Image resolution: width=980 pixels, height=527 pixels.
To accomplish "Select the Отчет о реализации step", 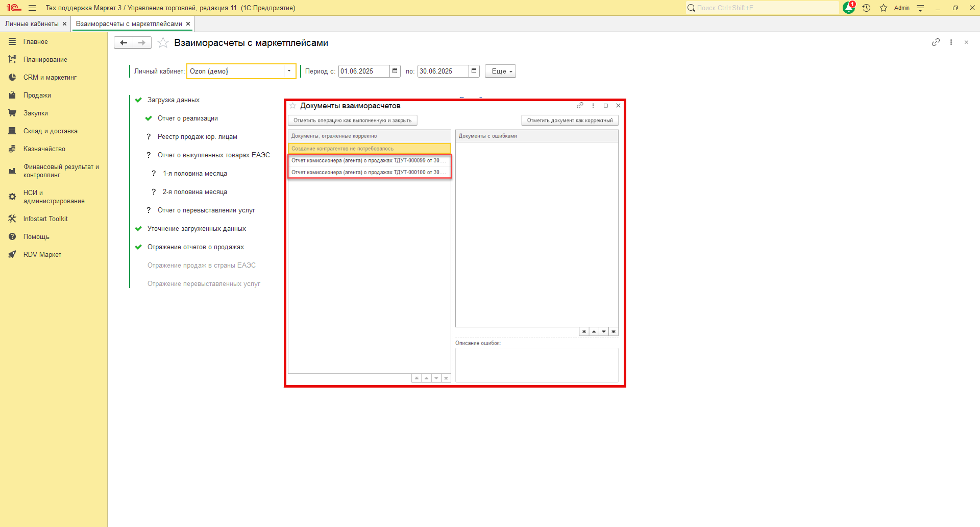I will [x=187, y=118].
